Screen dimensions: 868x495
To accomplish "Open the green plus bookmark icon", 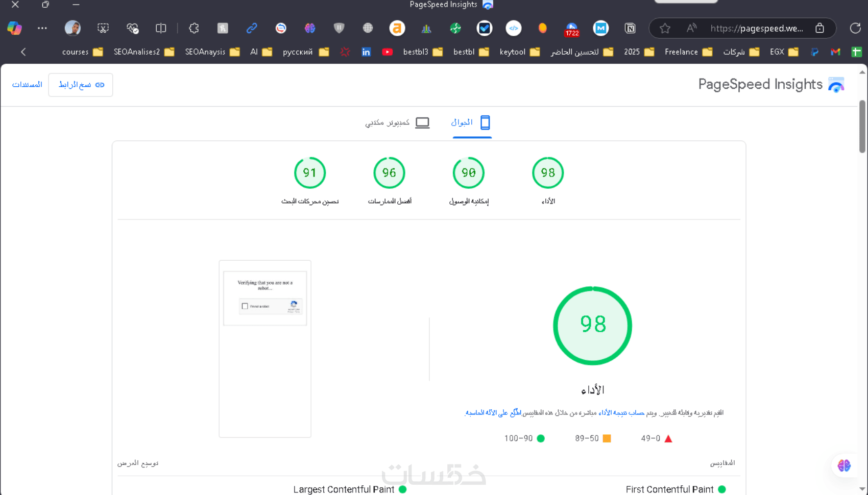I will [857, 52].
